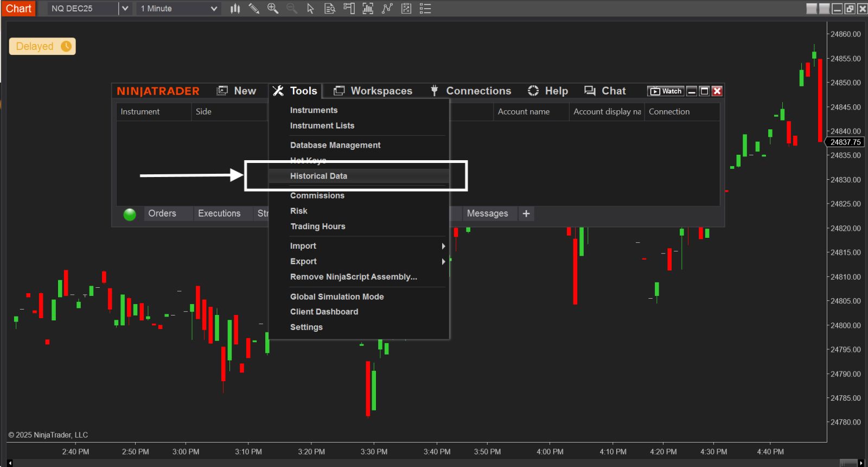
Task: Open the chart properties list icon
Action: coord(425,9)
